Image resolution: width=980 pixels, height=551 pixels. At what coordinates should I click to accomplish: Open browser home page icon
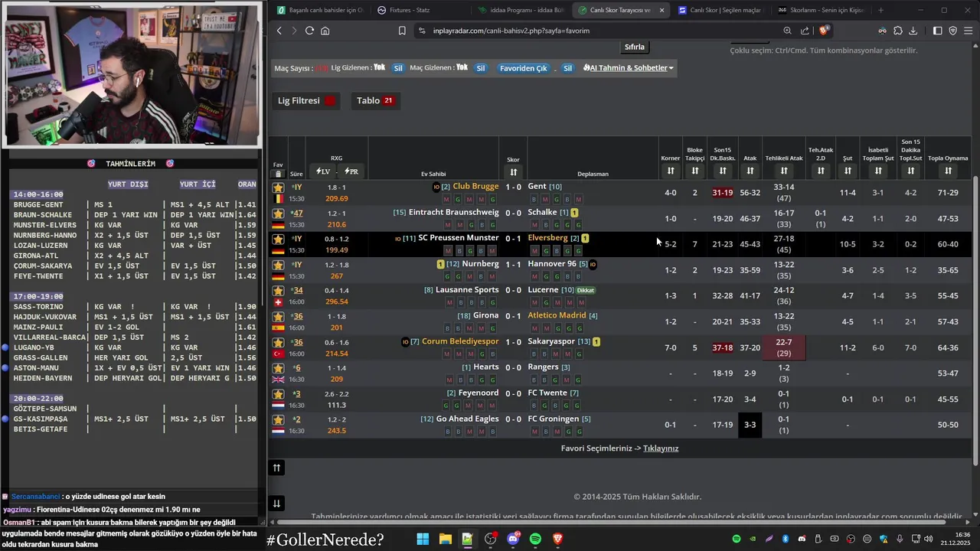pos(325,31)
